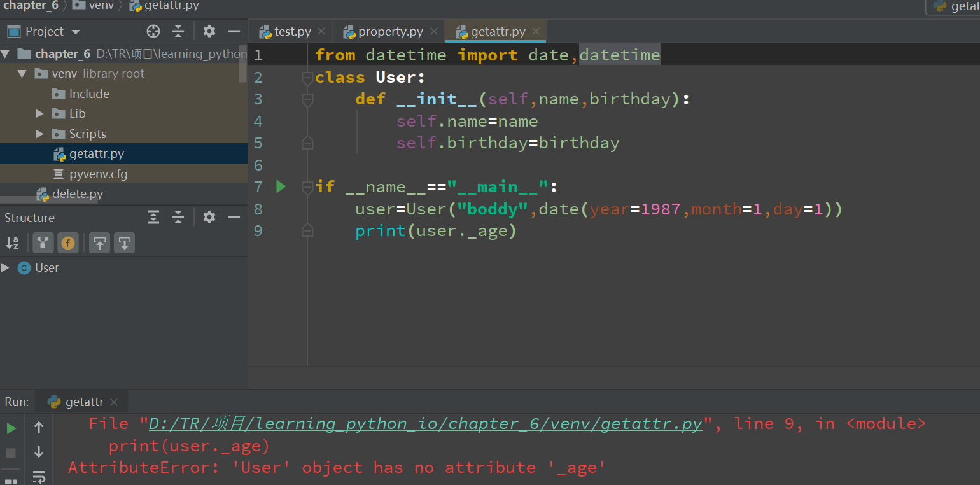Select the Include folder in Project tree
The width and height of the screenshot is (980, 485).
coord(123,94)
